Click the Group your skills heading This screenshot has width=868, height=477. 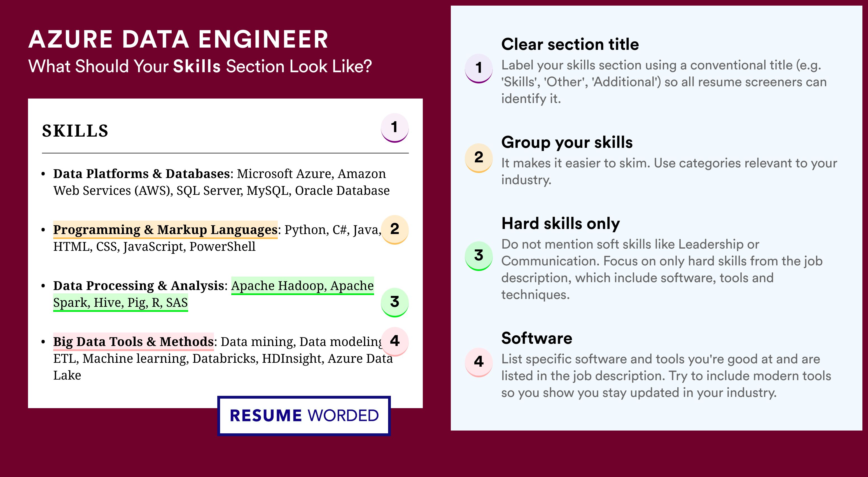pos(567,142)
